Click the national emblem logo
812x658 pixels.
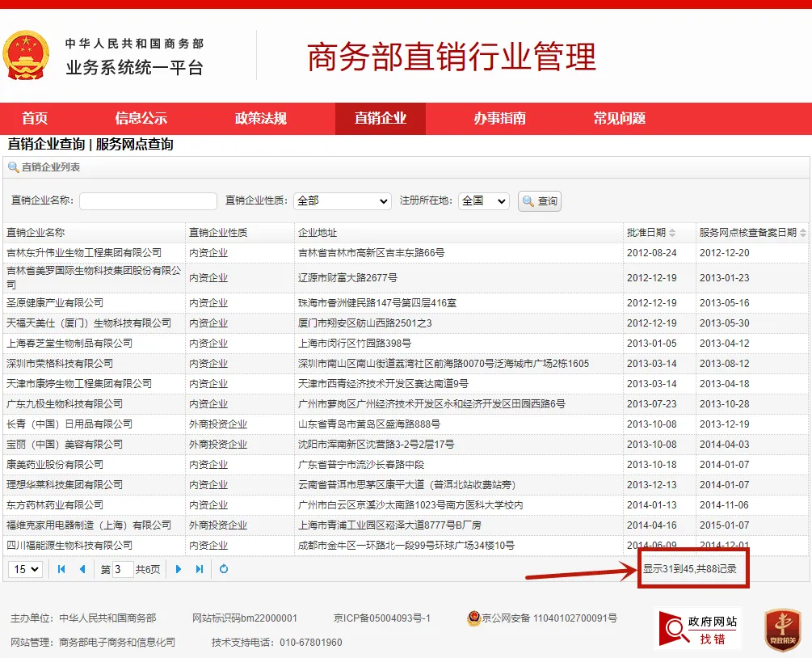[x=26, y=56]
